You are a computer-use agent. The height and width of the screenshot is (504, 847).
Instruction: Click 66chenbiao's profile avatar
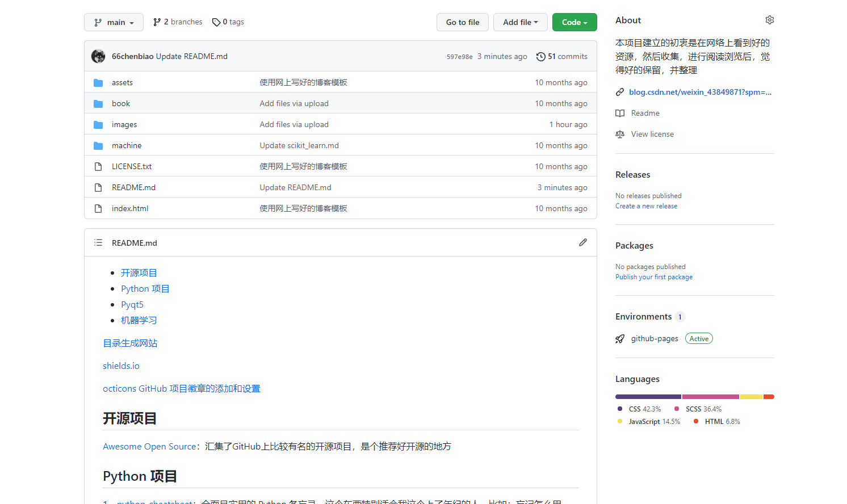click(98, 56)
